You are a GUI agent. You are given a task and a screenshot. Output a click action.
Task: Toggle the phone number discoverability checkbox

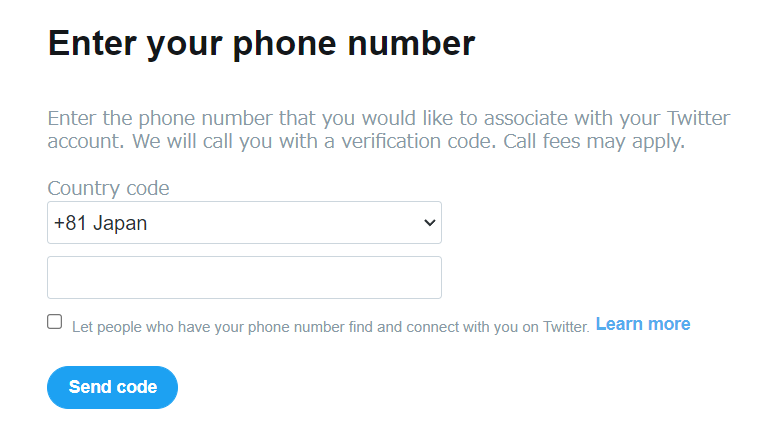click(x=55, y=322)
